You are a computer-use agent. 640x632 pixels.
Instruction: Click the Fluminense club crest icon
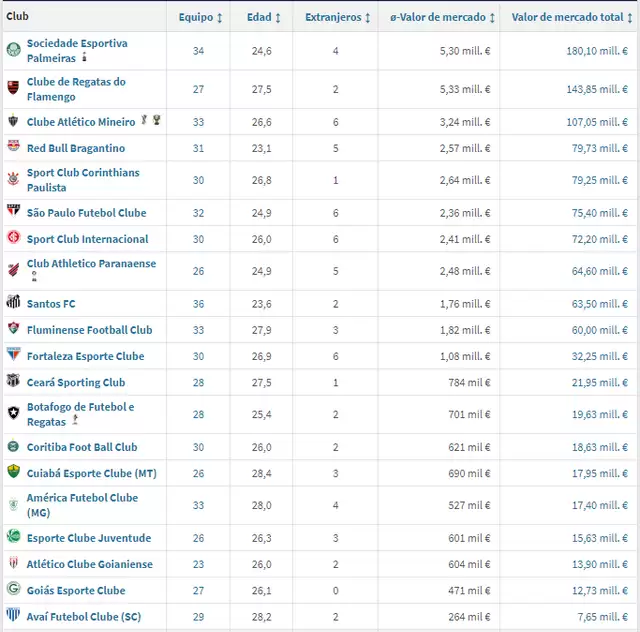[13, 330]
